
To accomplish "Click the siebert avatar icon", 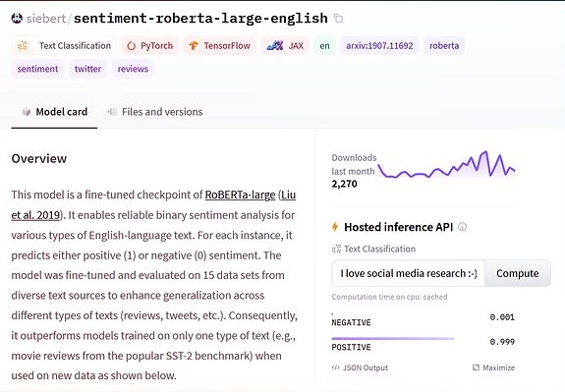I will [17, 18].
